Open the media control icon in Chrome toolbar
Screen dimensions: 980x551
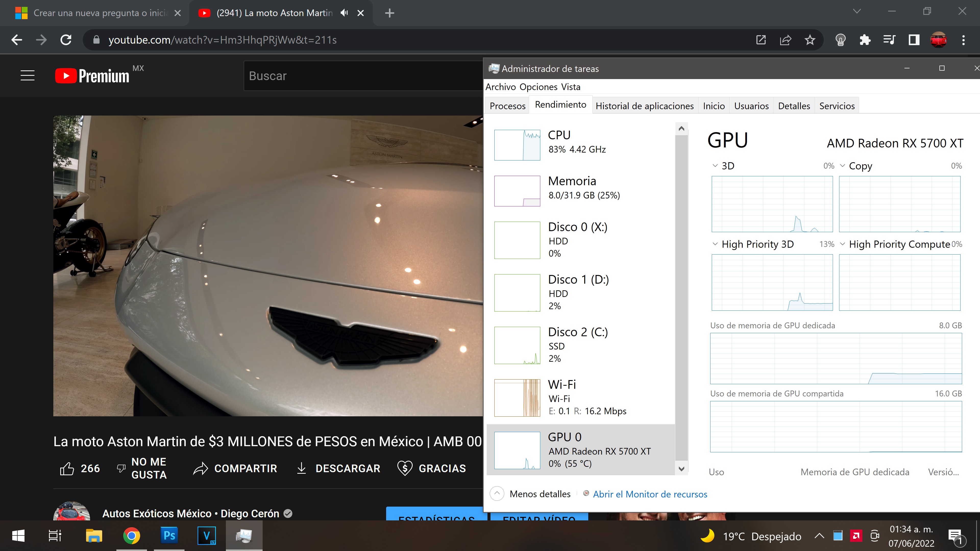pyautogui.click(x=889, y=40)
